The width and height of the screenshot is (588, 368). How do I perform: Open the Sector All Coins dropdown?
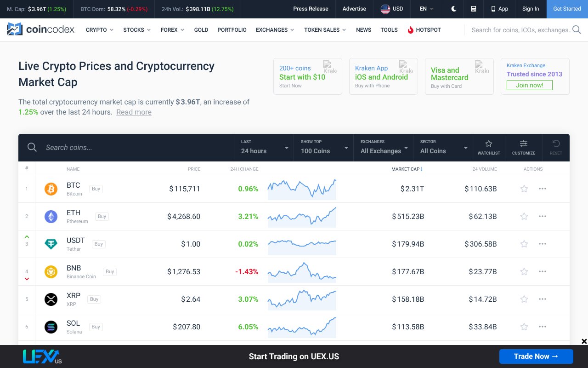click(x=443, y=147)
